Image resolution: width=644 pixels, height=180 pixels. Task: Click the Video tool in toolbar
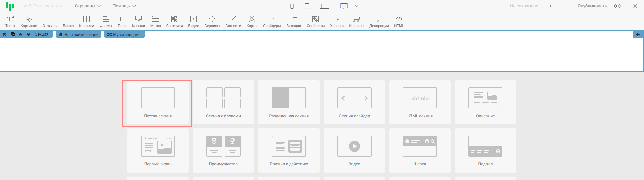click(x=193, y=21)
